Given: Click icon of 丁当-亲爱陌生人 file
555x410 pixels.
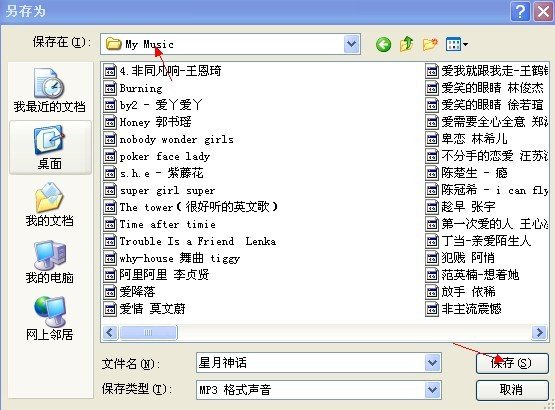Looking at the screenshot, I should pos(432,241).
